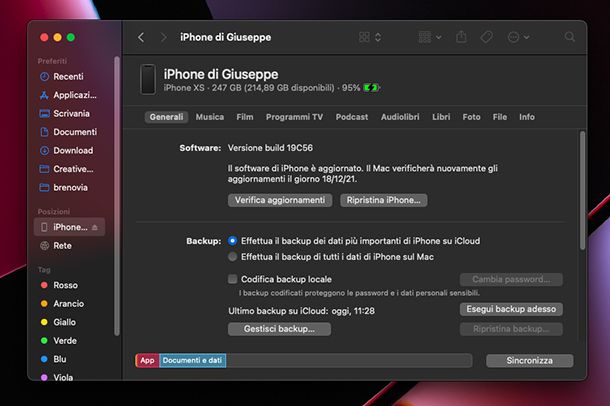
Task: Select backup to iCloud radio option
Action: tap(233, 241)
